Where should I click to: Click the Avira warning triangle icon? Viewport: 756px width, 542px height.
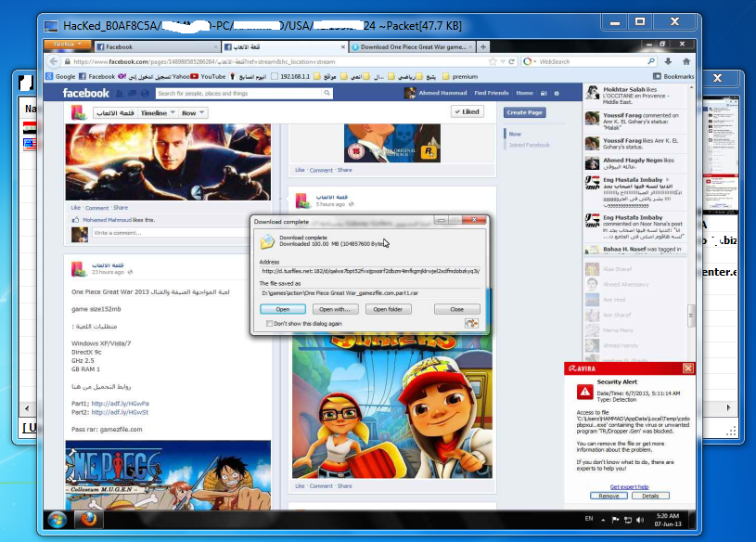pos(584,392)
